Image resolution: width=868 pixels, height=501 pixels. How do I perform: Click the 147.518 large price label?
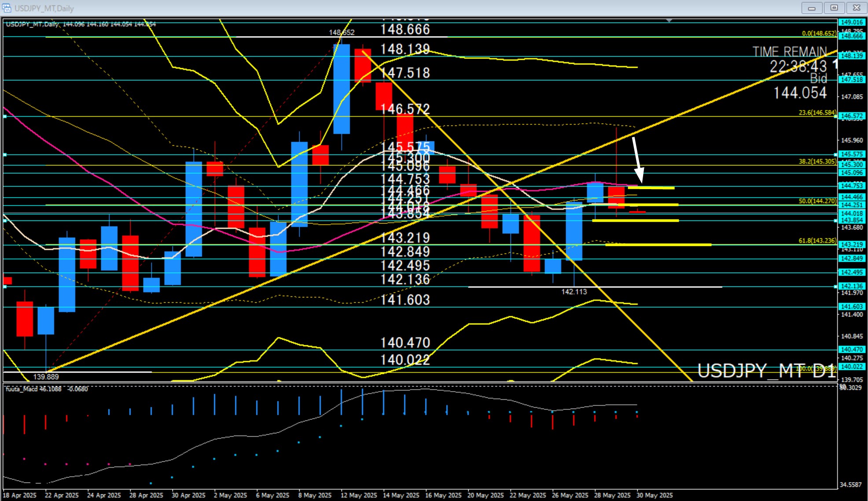(x=405, y=73)
